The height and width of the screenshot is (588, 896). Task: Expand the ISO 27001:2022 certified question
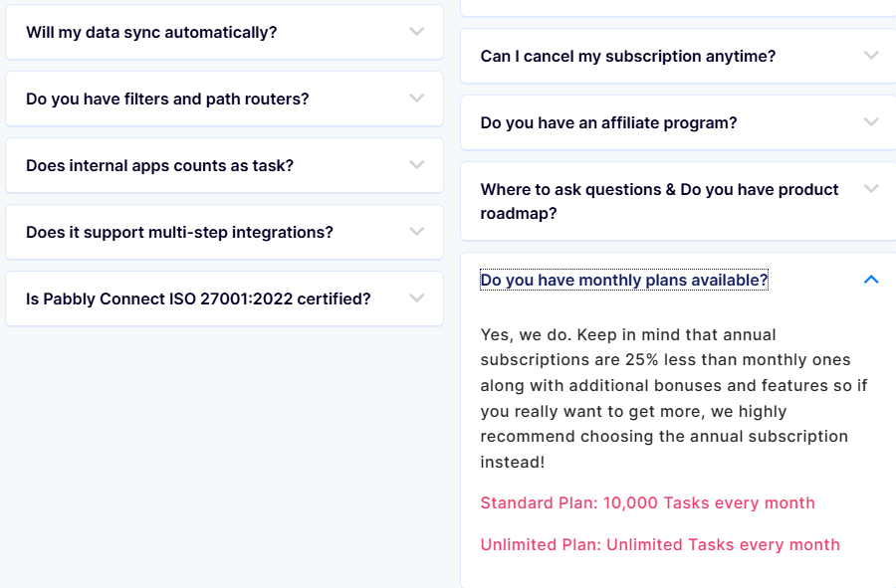(198, 298)
